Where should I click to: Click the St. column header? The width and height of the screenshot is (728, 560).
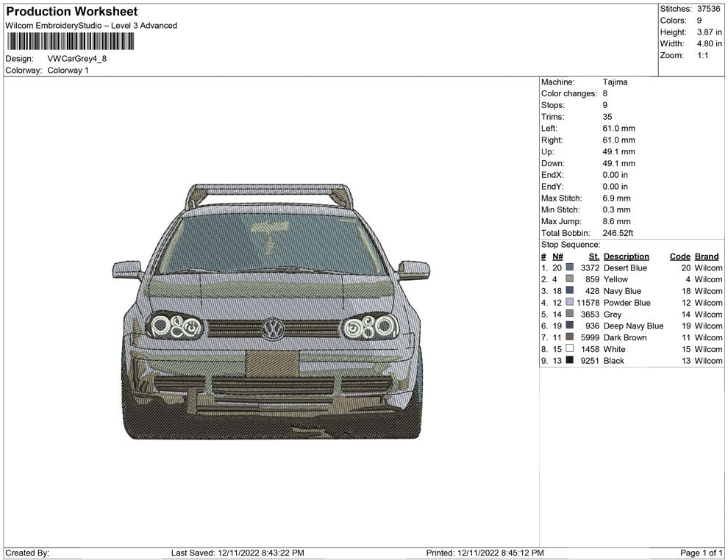pyautogui.click(x=594, y=256)
